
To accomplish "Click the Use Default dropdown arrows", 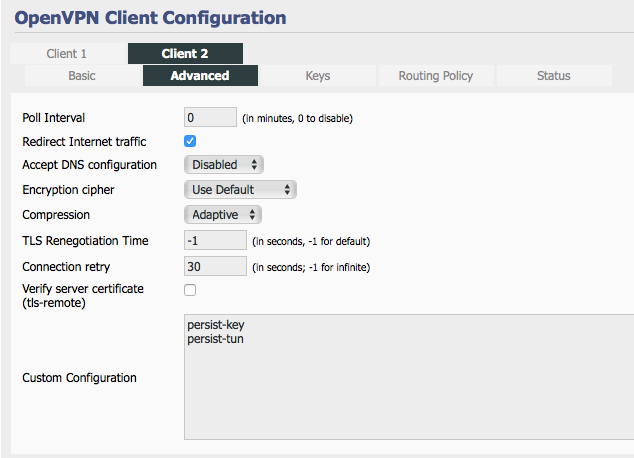I will tap(287, 190).
